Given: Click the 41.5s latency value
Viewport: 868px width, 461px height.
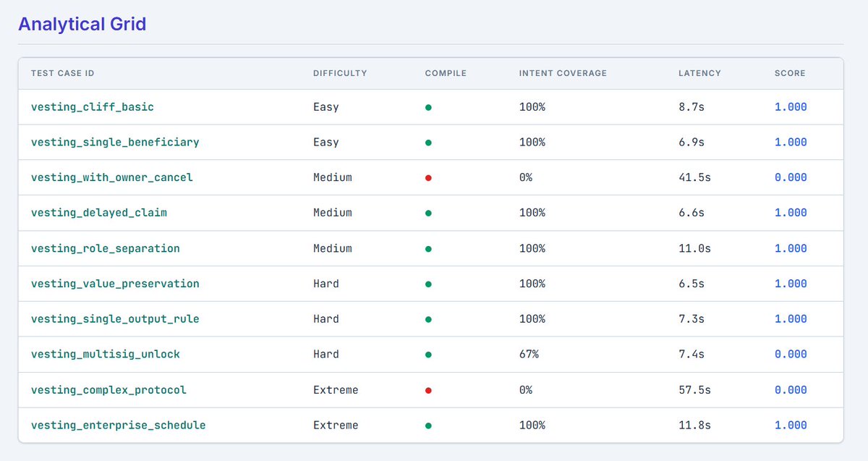Looking at the screenshot, I should pos(695,177).
